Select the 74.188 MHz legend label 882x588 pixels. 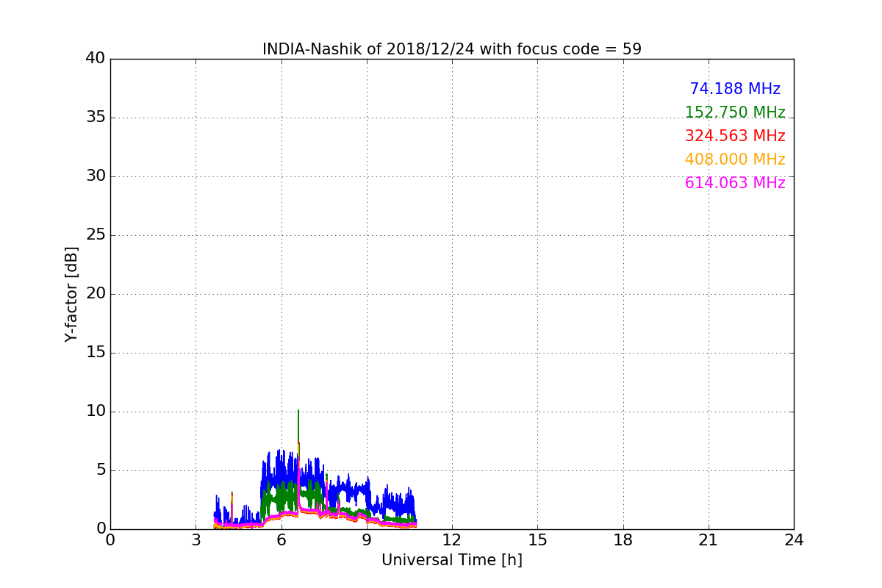735,89
